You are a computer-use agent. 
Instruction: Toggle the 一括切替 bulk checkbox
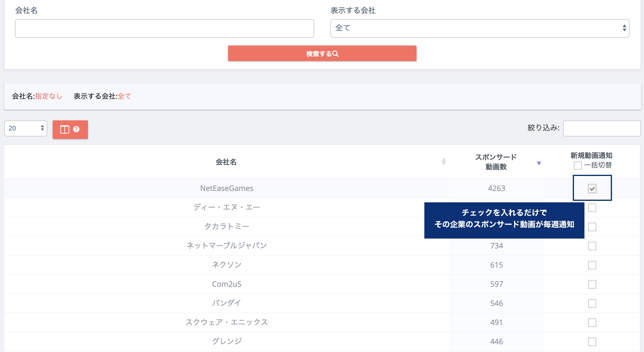(578, 165)
